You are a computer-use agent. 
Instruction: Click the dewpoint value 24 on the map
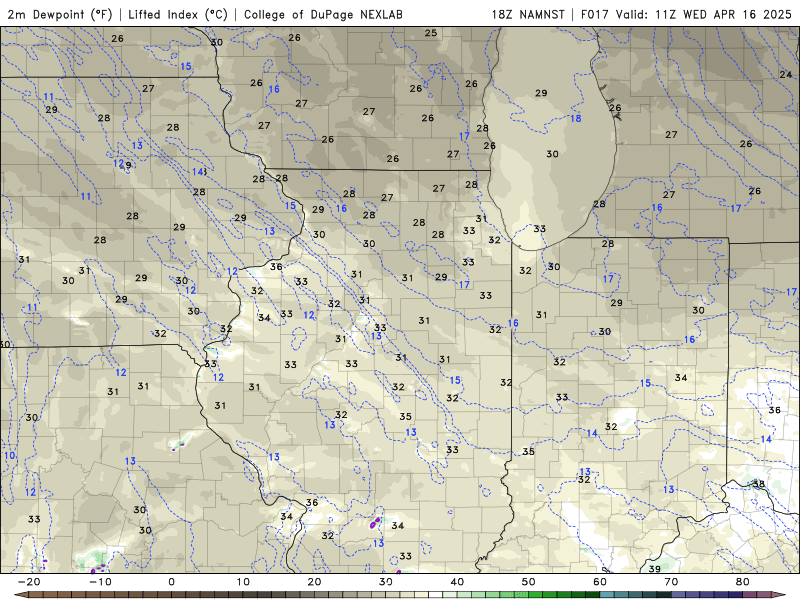pyautogui.click(x=786, y=74)
